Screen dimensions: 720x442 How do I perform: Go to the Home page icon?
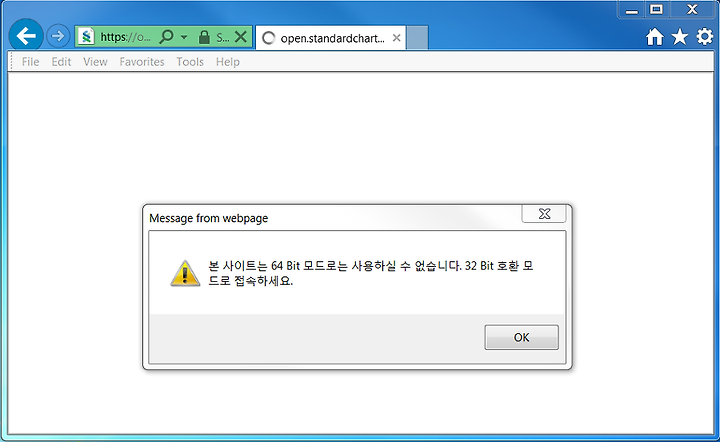tap(655, 37)
